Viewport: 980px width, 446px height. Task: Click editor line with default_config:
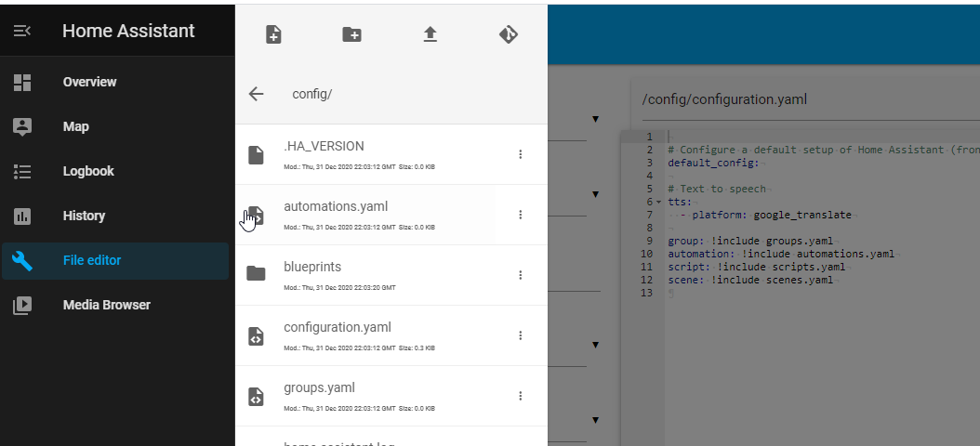[713, 163]
